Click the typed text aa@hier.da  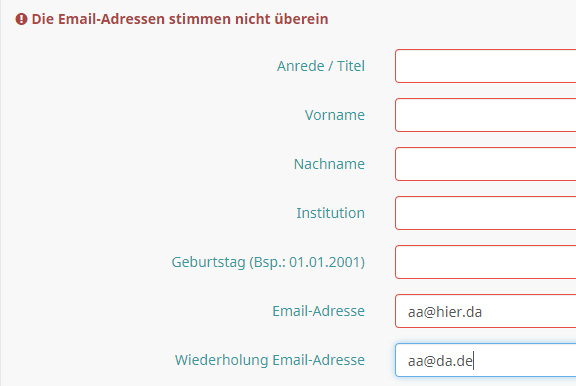(x=445, y=312)
